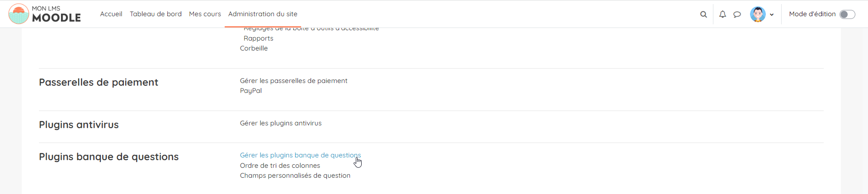868x194 pixels.
Task: Open the messaging speech bubble icon
Action: (737, 14)
